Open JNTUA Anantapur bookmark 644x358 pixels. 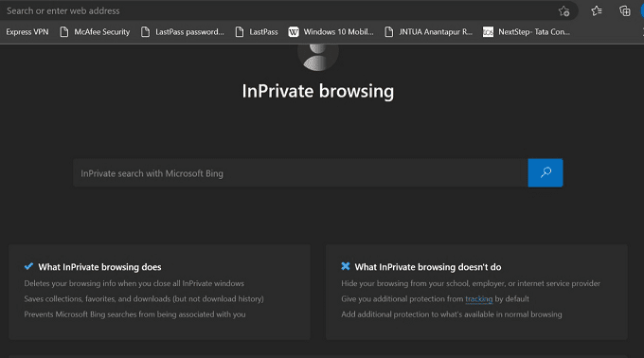coord(428,31)
